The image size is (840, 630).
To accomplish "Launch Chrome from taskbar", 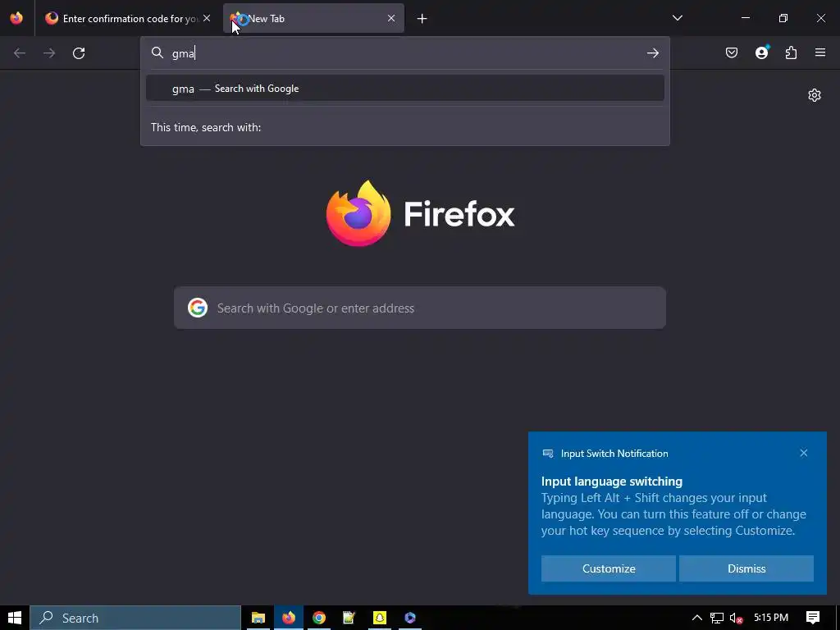I will (x=319, y=618).
